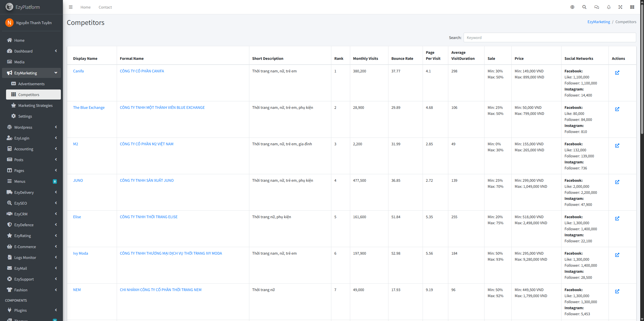Image resolution: width=644 pixels, height=321 pixels.
Task: Expand the Plugins menu
Action: pos(31,310)
